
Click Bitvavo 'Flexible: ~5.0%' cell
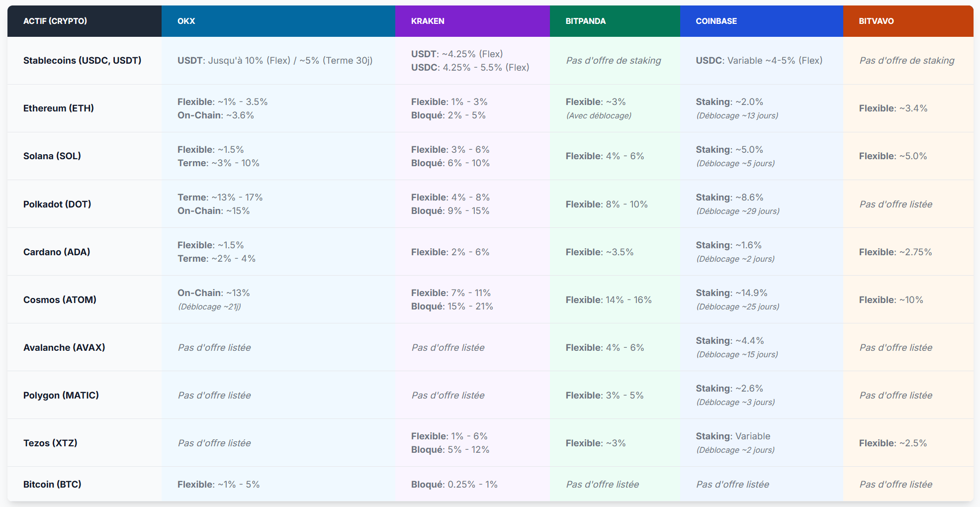click(893, 156)
